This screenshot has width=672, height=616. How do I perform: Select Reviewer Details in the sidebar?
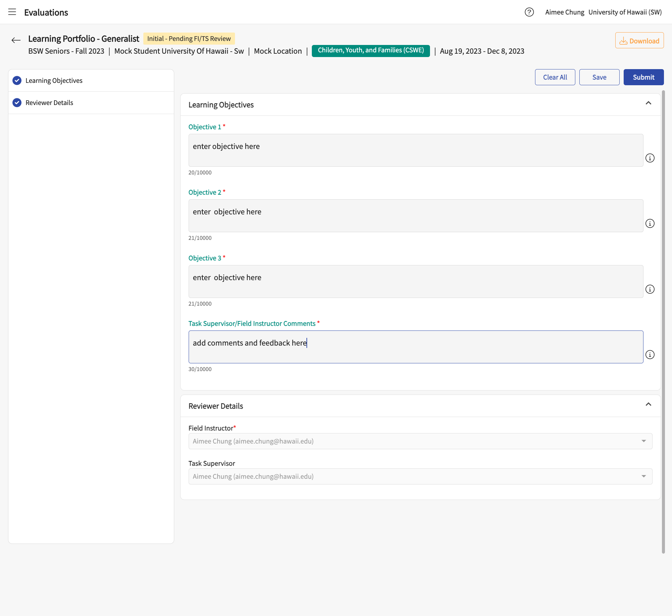point(91,103)
